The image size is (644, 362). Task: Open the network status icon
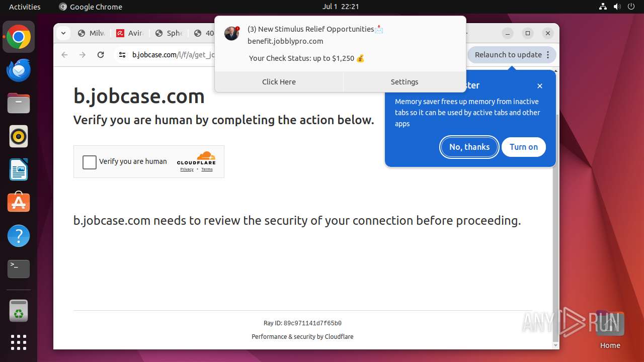click(603, 7)
